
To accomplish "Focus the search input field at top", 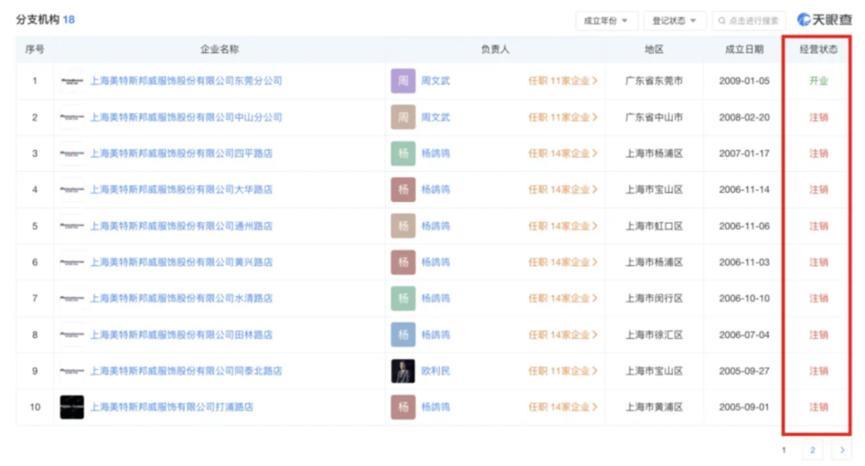I will tap(749, 21).
